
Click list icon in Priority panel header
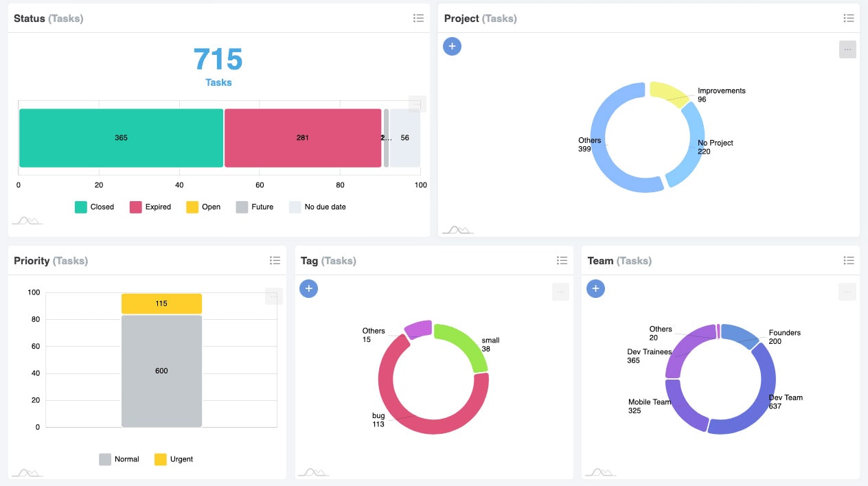[275, 260]
